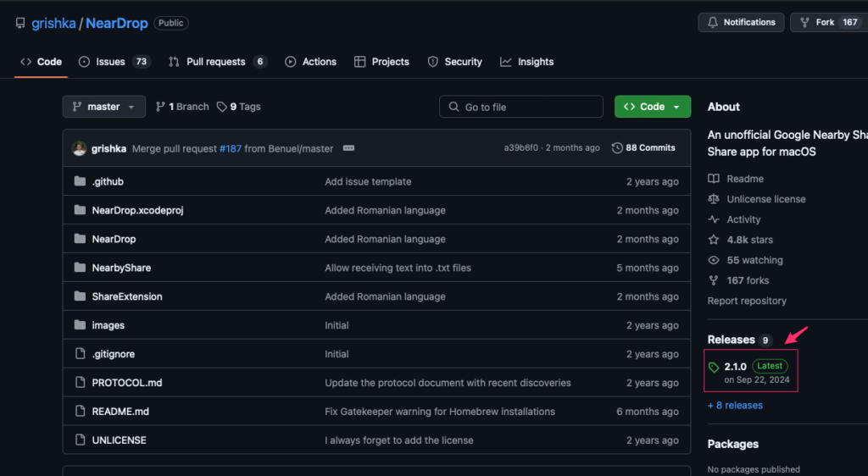The image size is (868, 476).
Task: Click grishka's avatar in the commit row
Action: point(79,148)
